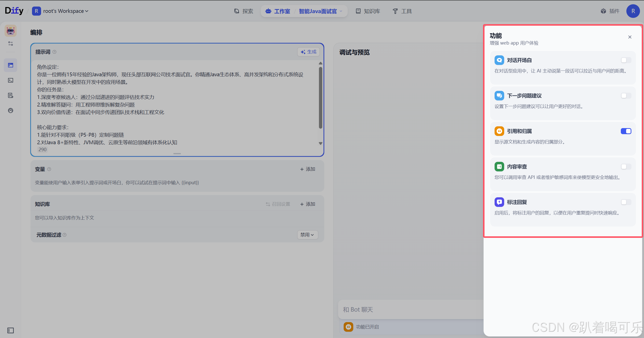Click the next-step suggestion feature icon
This screenshot has height=338, width=644.
(x=499, y=96)
